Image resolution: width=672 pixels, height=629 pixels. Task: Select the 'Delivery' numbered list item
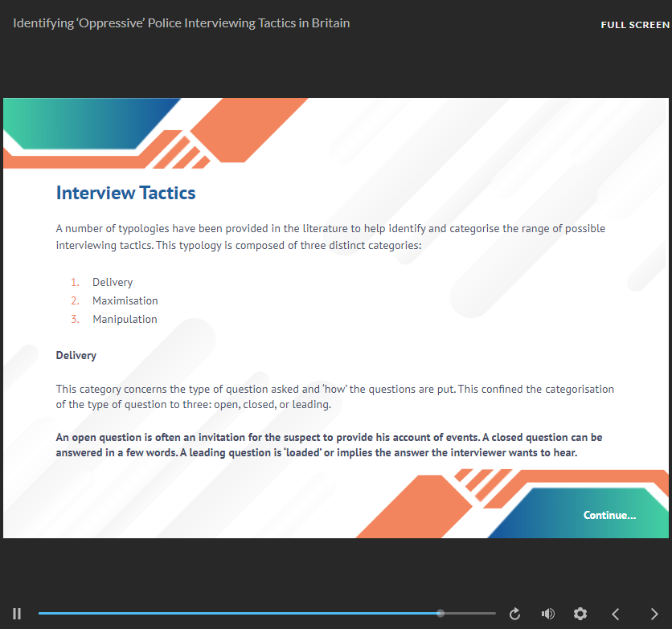coord(113,283)
